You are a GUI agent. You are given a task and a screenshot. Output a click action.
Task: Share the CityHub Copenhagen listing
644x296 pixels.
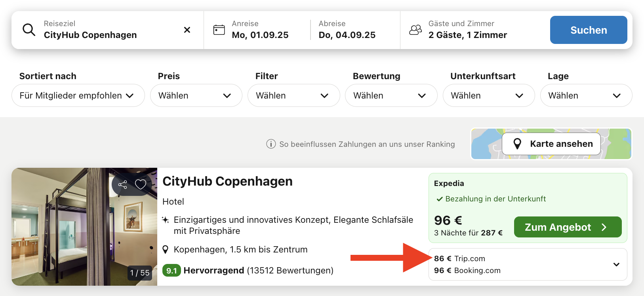[x=123, y=184]
